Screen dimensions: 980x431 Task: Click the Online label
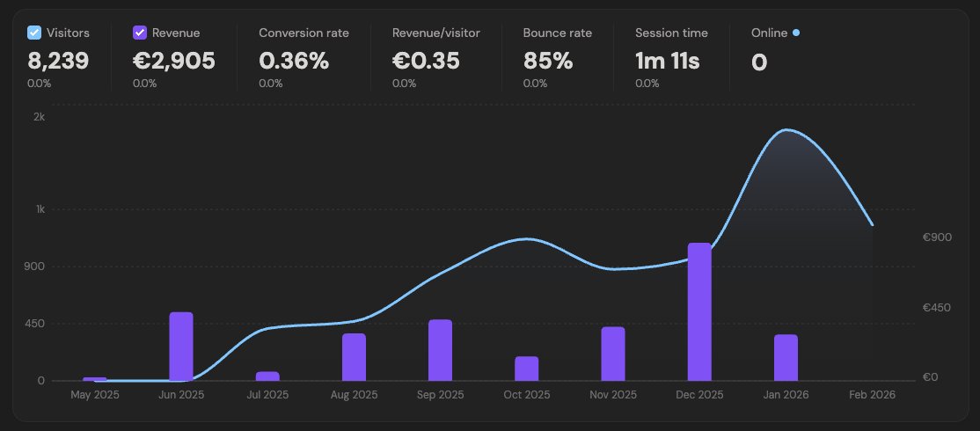point(770,33)
